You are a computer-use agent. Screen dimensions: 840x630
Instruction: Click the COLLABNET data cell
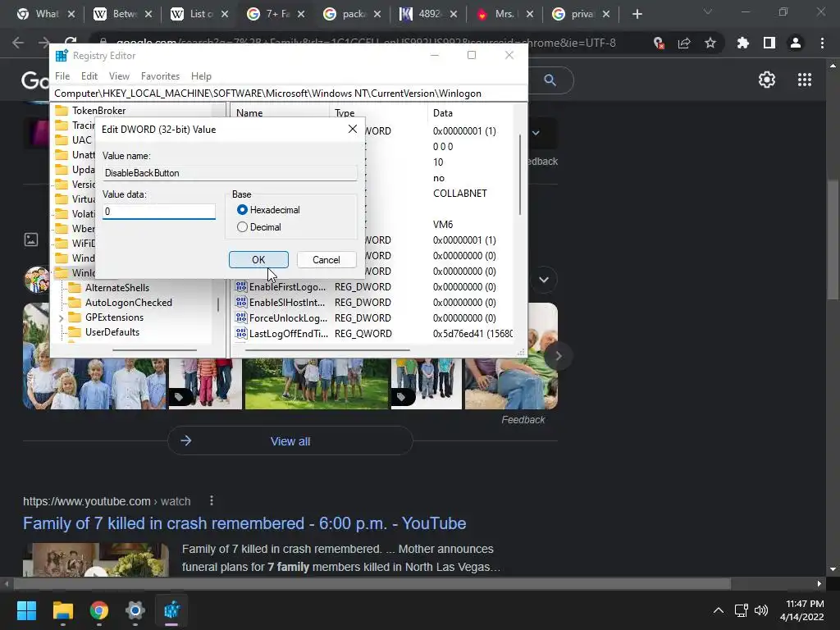[x=459, y=194]
